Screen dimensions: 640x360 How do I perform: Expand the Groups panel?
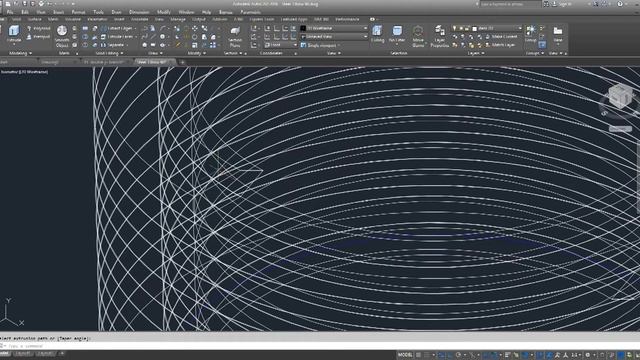pyautogui.click(x=534, y=53)
